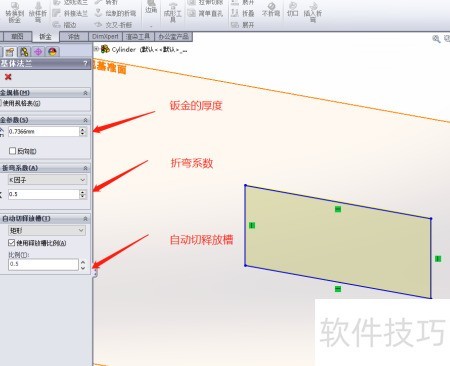
Task: Open the ConfigurationManager tab icon
Action: pyautogui.click(x=24, y=52)
